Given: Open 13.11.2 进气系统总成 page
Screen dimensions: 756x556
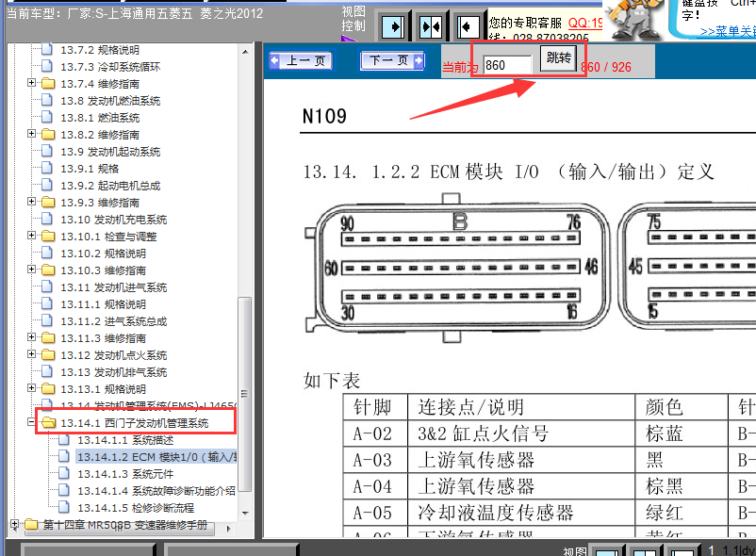Looking at the screenshot, I should [114, 321].
